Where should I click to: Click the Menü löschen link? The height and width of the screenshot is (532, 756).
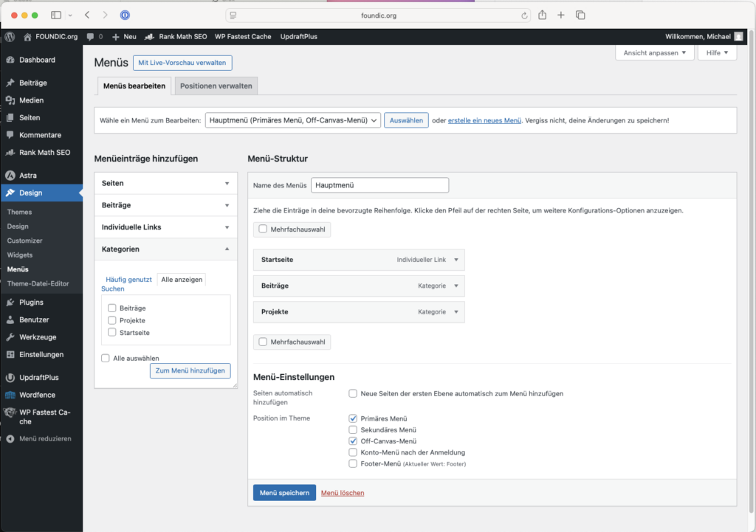[343, 493]
